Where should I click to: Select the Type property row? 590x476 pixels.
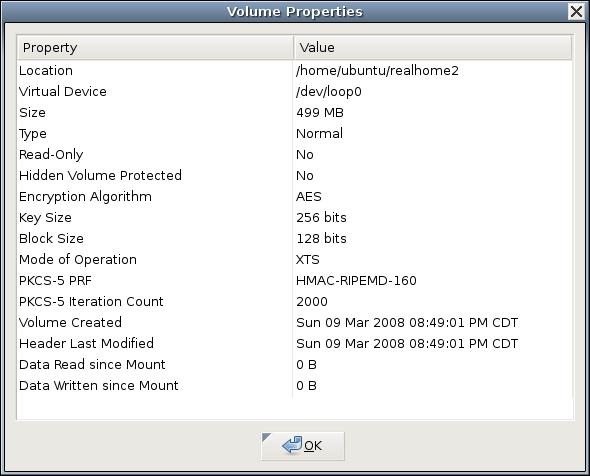295,134
